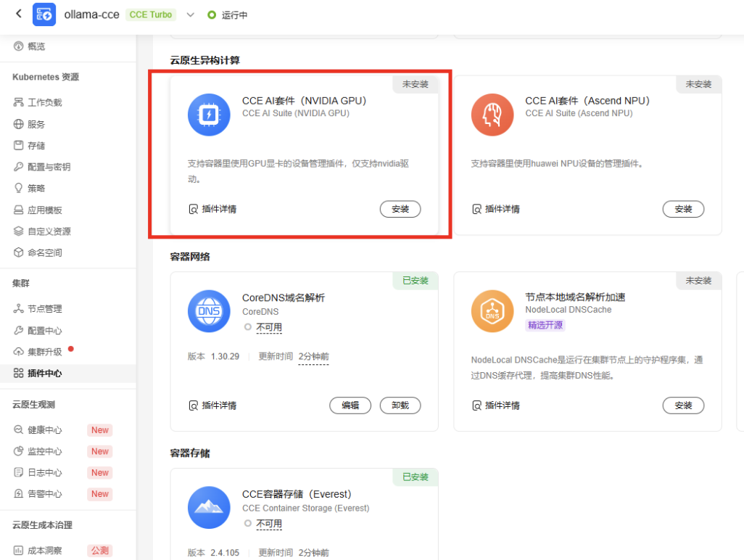Click the 命名空间 cube icon
The height and width of the screenshot is (560, 744).
click(x=19, y=252)
